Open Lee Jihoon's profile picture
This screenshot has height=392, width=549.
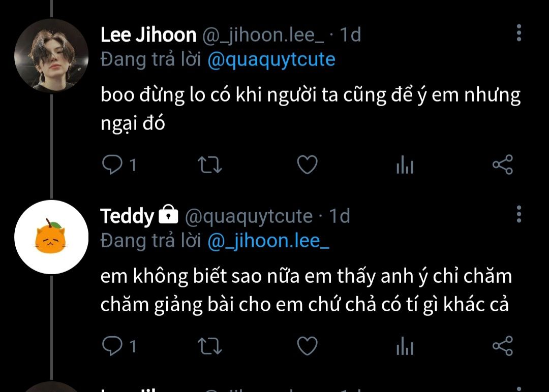51,56
